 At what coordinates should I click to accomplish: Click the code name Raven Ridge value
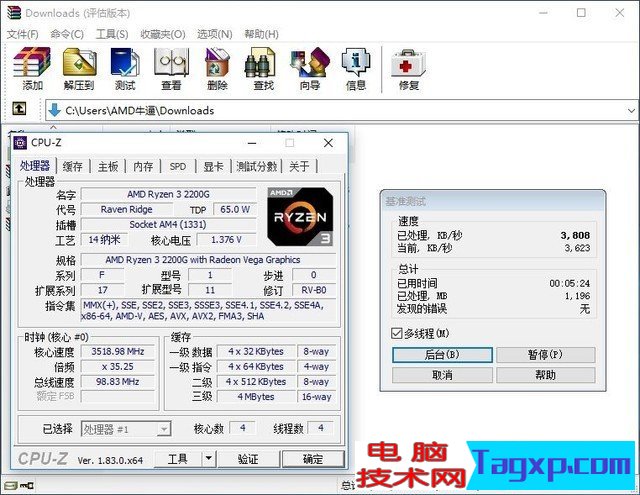pos(127,209)
